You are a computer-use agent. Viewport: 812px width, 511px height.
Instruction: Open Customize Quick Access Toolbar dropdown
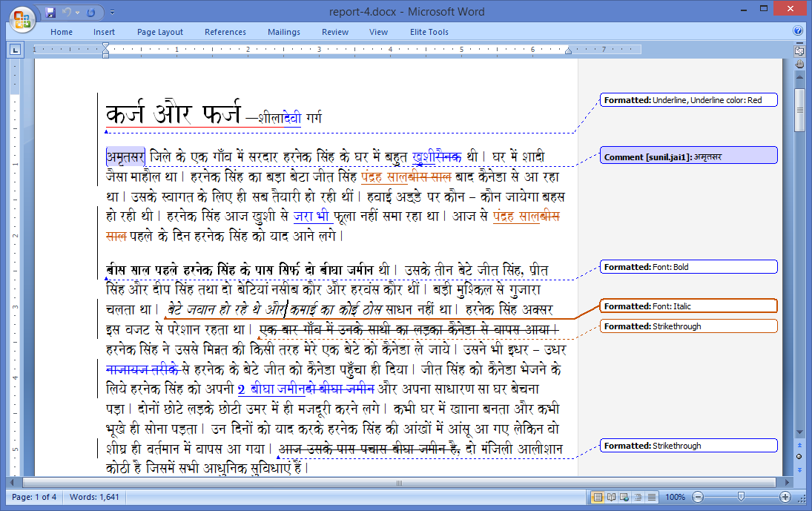coord(113,13)
